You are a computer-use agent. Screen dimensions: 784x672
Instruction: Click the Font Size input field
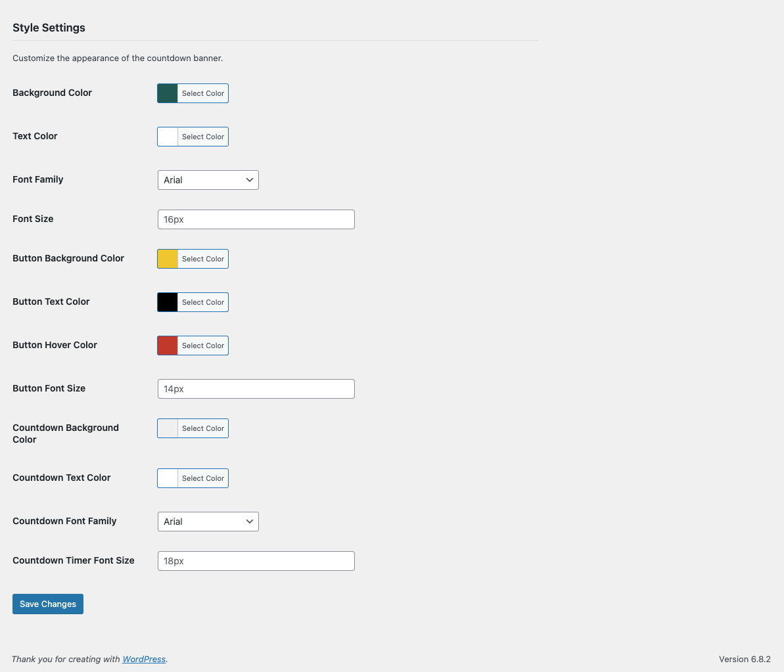(256, 219)
